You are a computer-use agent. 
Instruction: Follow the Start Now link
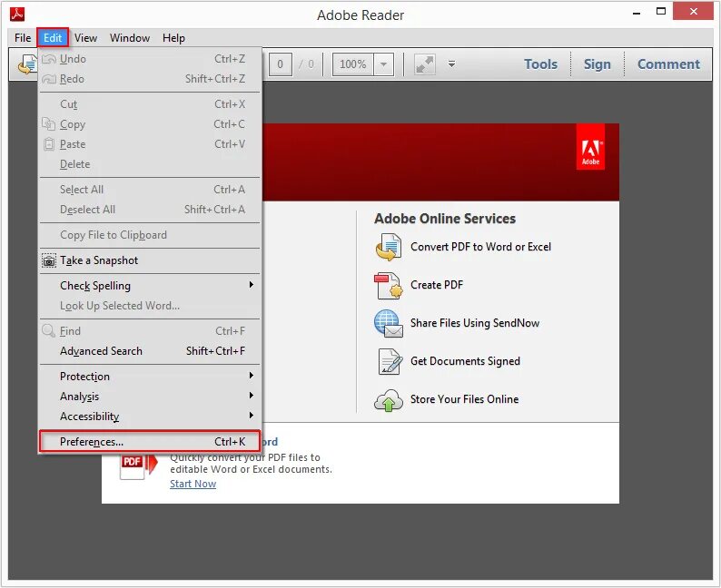pos(193,484)
